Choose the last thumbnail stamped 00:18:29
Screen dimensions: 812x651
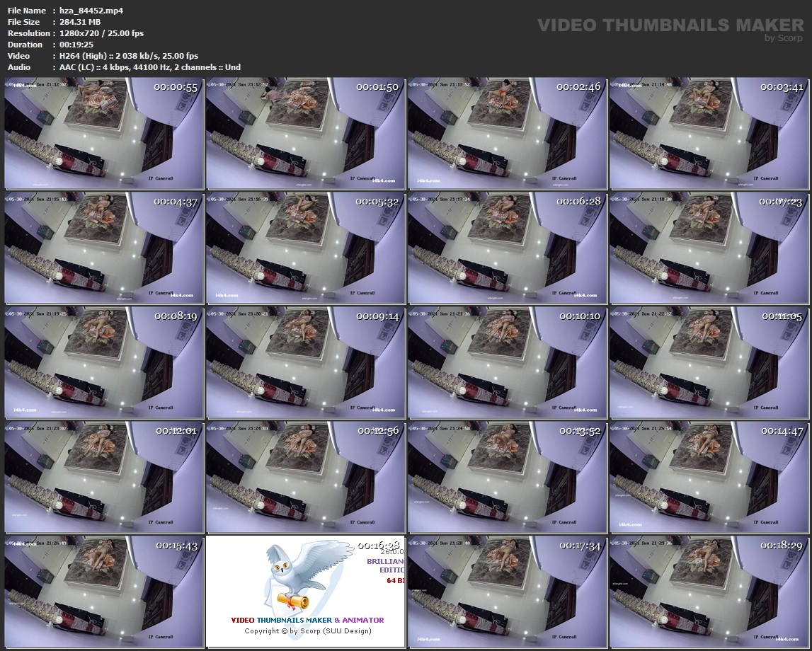point(709,592)
